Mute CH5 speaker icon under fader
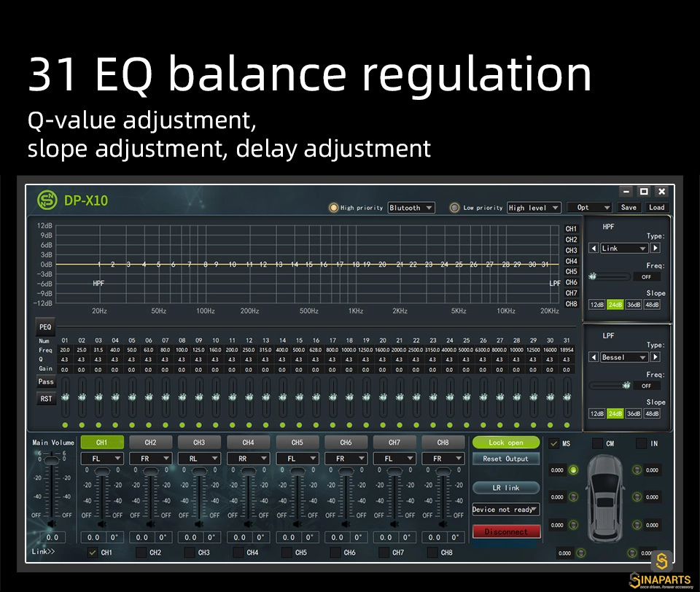 point(297,523)
